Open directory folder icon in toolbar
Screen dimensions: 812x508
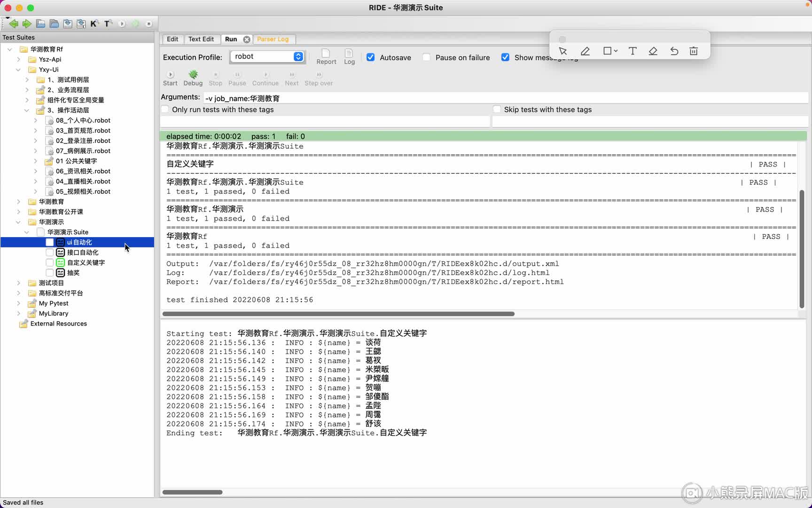54,24
